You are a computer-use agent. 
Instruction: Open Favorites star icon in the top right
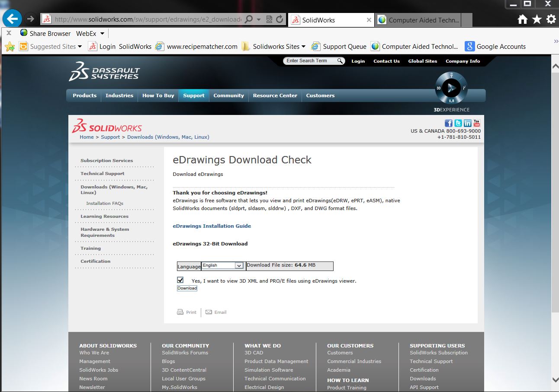(x=537, y=19)
